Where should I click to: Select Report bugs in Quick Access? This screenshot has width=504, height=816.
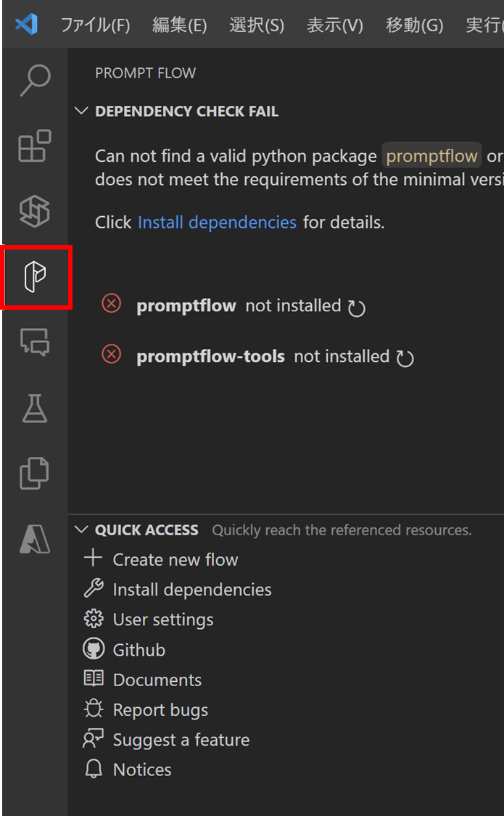click(x=160, y=710)
